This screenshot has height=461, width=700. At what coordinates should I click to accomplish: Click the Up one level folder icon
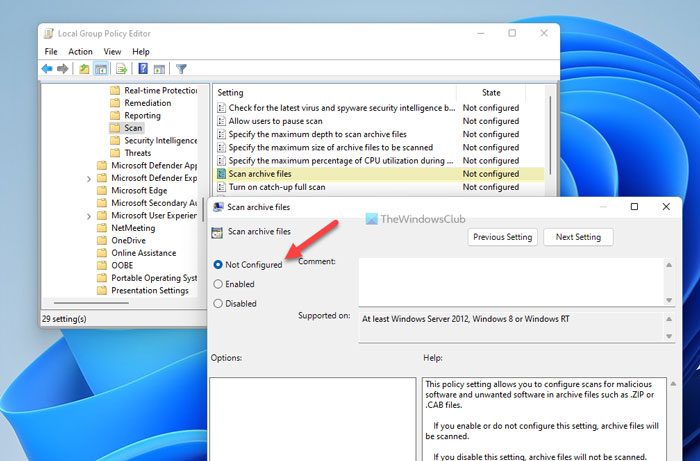84,69
